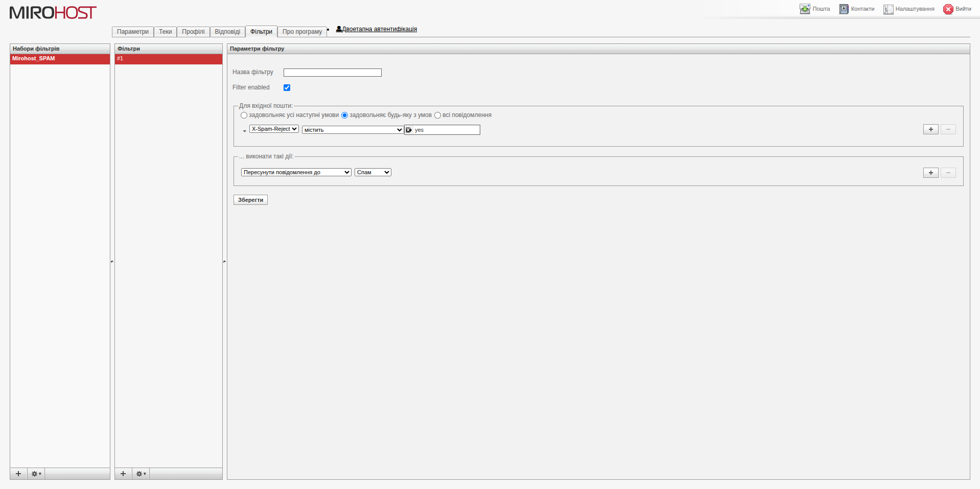This screenshot has width=980, height=489.
Task: Open Двоетапна автентифікація link
Action: [x=380, y=29]
